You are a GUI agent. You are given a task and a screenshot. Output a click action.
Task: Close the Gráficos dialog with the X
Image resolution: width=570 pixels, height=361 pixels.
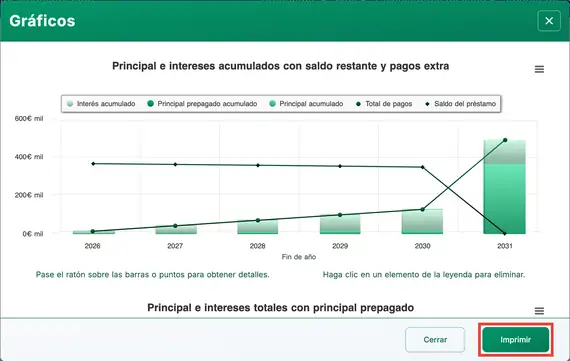pos(549,21)
